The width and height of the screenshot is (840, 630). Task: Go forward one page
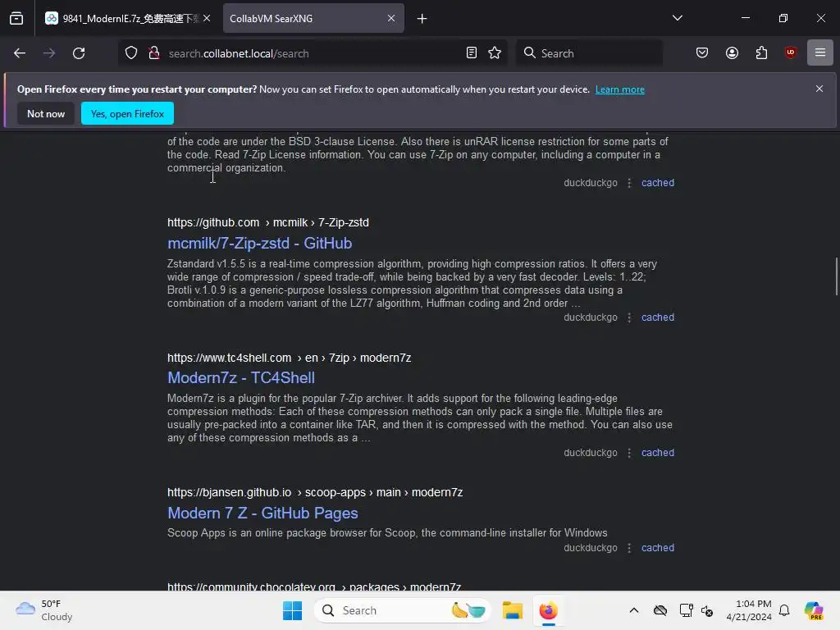click(49, 53)
